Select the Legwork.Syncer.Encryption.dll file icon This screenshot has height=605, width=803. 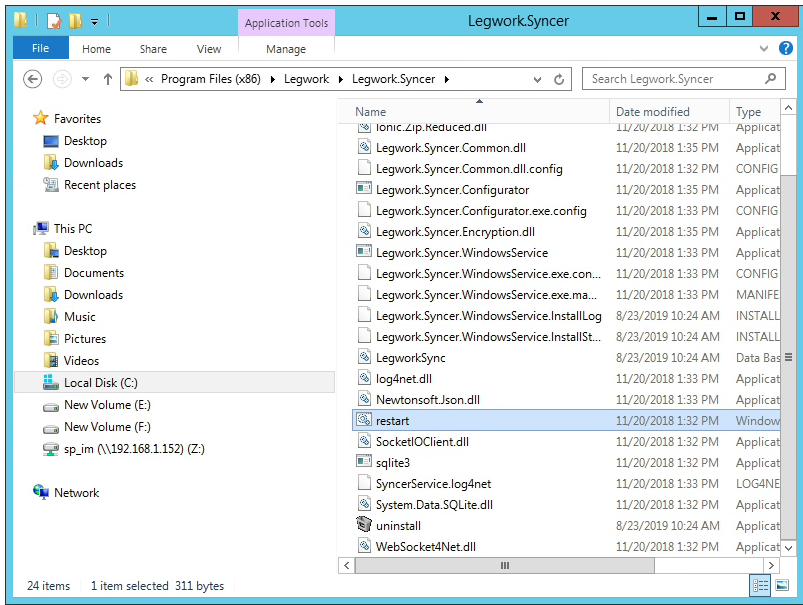point(364,231)
